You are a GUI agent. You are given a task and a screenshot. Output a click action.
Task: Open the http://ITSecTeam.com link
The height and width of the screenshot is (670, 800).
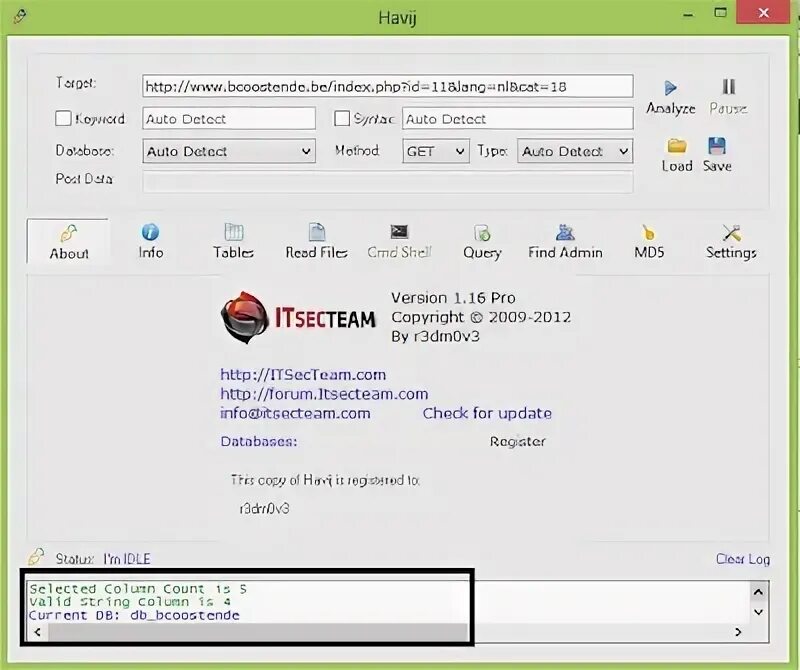pos(303,375)
